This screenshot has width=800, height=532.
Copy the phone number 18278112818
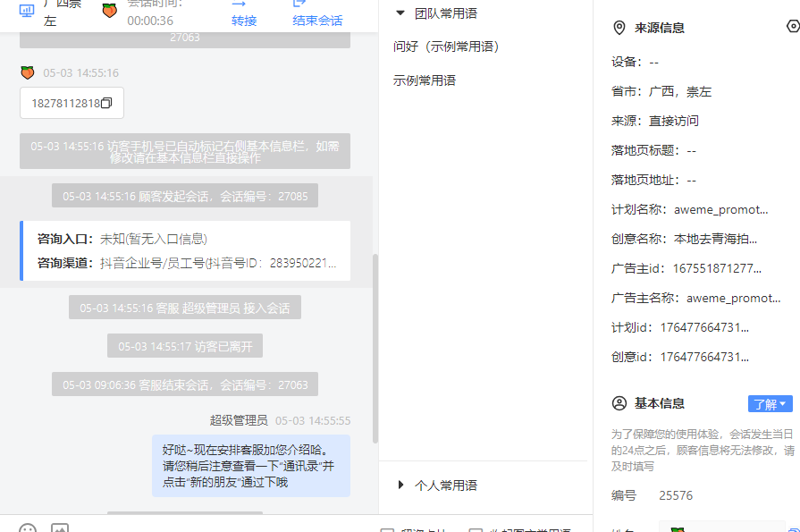106,103
